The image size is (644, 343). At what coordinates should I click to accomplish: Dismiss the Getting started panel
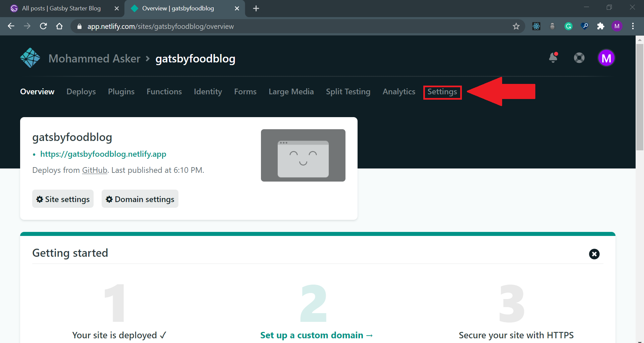click(594, 254)
